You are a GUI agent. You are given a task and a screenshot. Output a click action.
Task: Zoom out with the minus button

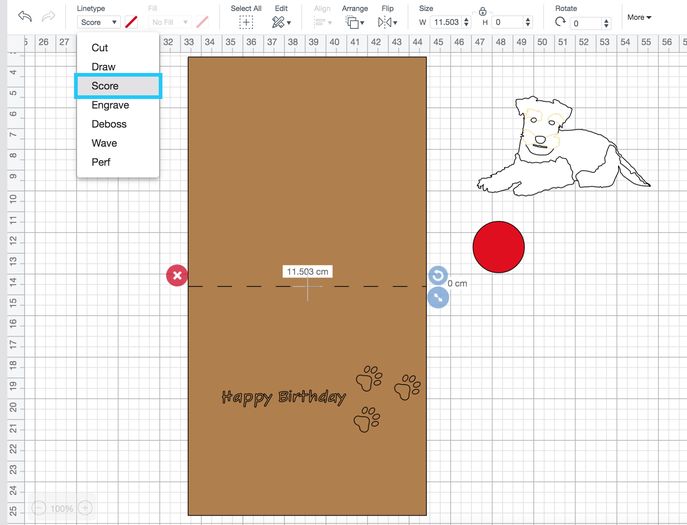pos(38,508)
